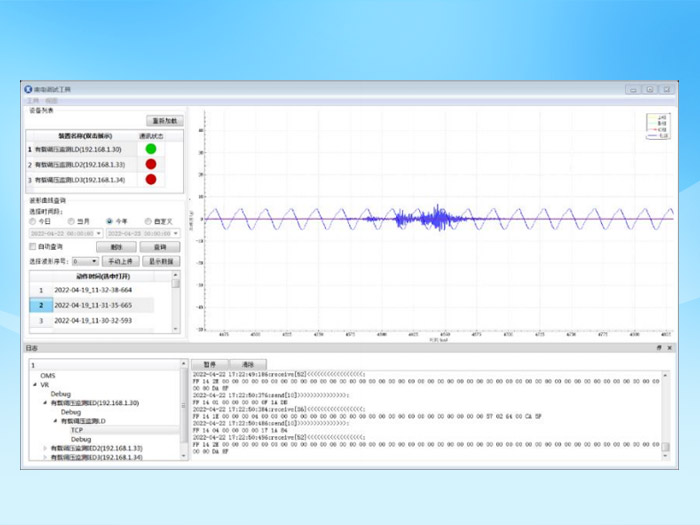Image resolution: width=700 pixels, height=525 pixels.
Task: Click the blue waveform burst in chart center
Action: coord(436,217)
